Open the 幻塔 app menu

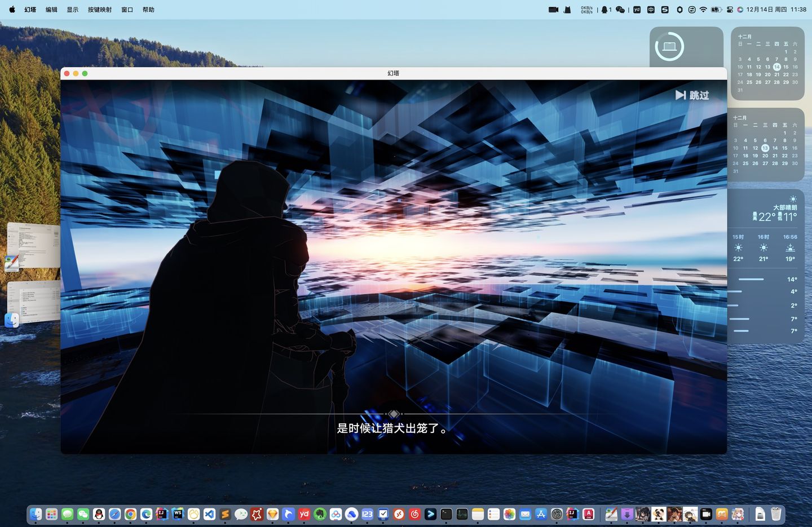30,10
